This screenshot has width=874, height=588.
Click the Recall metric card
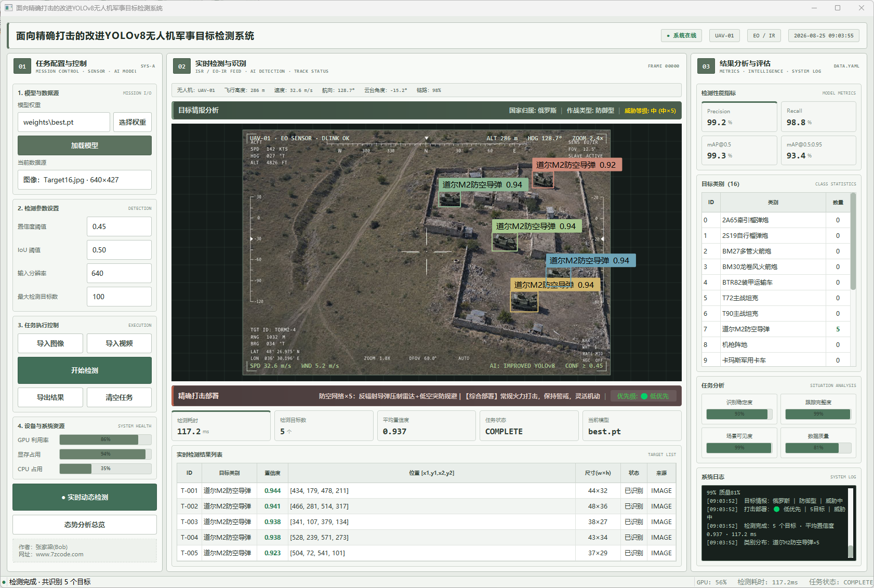pos(818,117)
